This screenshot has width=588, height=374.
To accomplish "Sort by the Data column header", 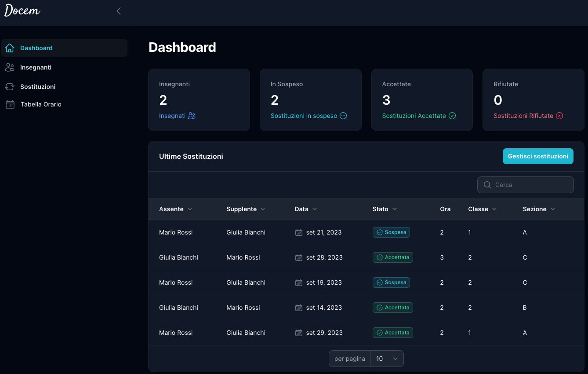I will pos(306,209).
